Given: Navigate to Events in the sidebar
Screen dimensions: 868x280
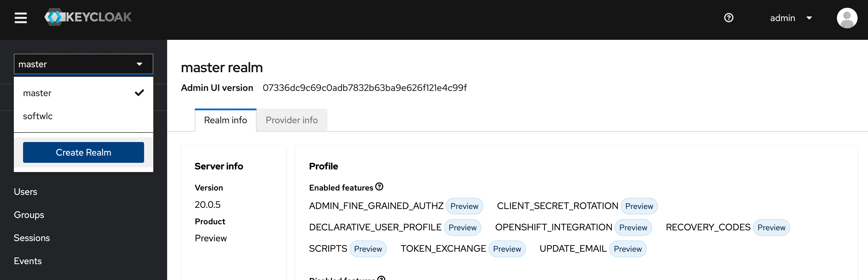Looking at the screenshot, I should point(28,261).
